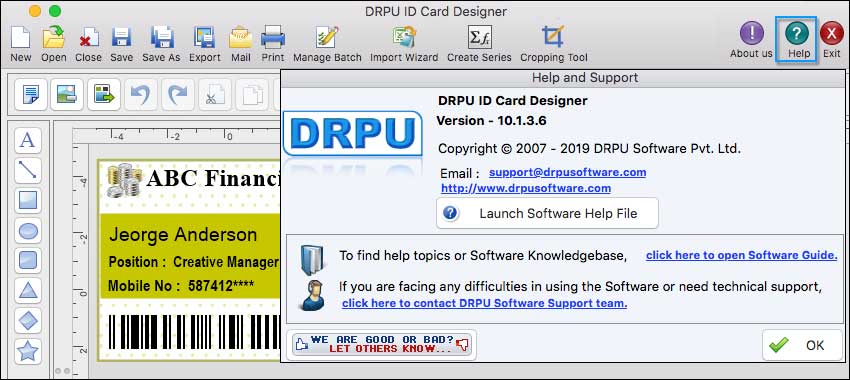This screenshot has height=380, width=850.
Task: Click the insert image icon in second toolbar
Action: [x=67, y=95]
